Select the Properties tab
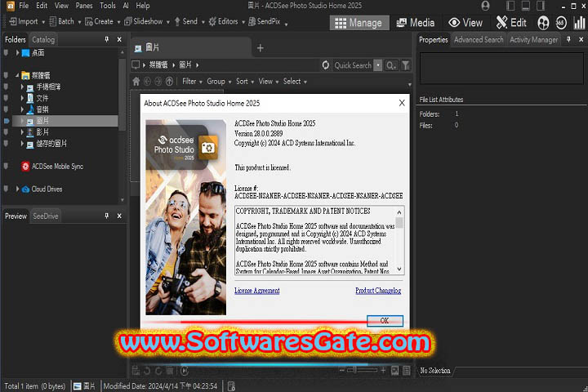 click(433, 39)
